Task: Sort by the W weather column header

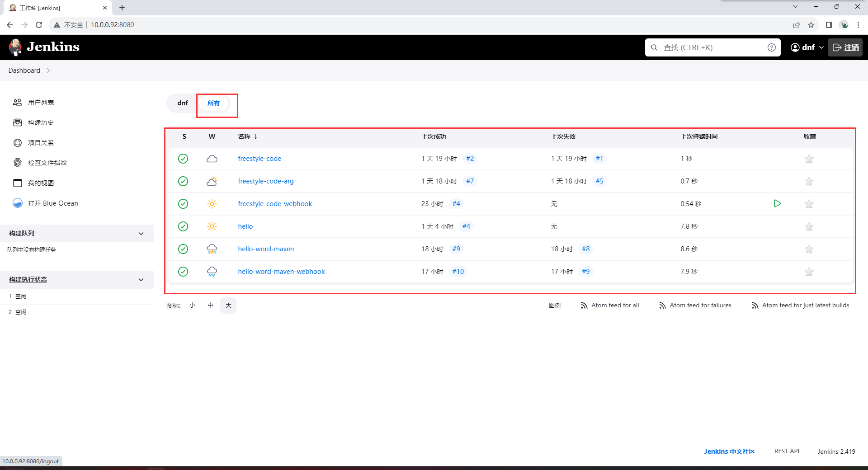Action: click(x=212, y=136)
